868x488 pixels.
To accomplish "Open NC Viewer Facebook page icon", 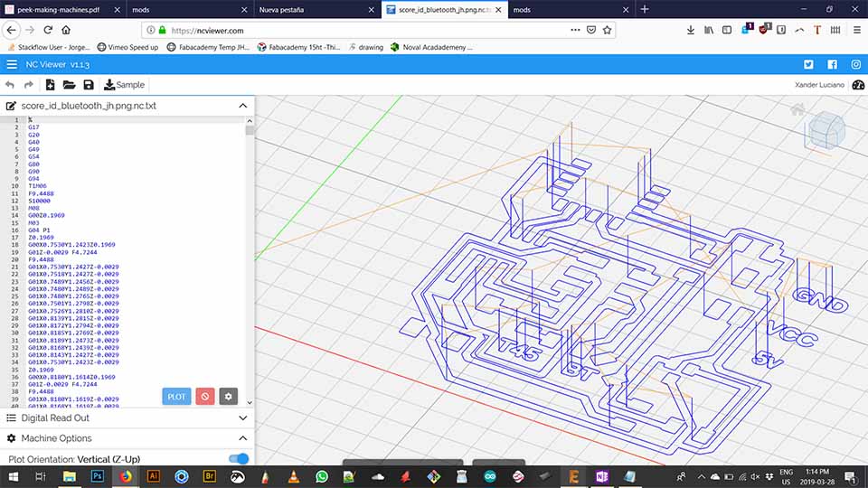I will [x=832, y=65].
